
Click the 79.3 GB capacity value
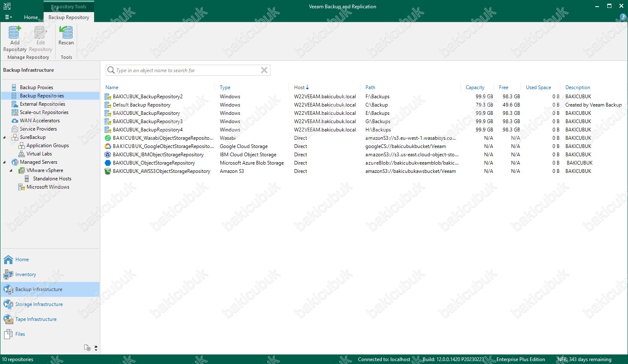[x=484, y=105]
